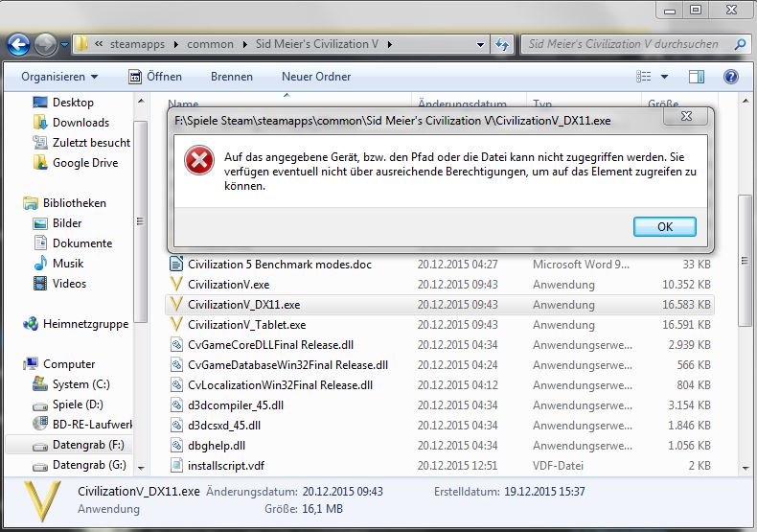This screenshot has width=757, height=532.
Task: Open help with the question mark icon
Action: click(731, 77)
